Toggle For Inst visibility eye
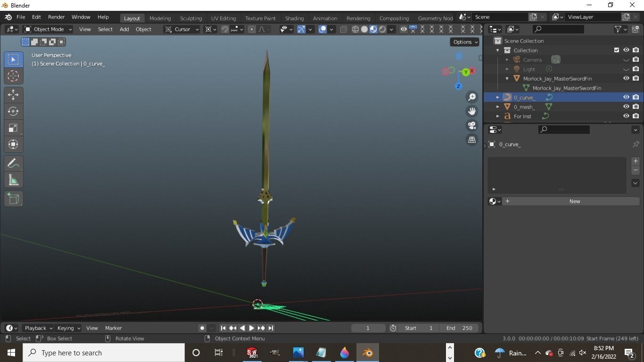This screenshot has height=362, width=644. pos(626,116)
